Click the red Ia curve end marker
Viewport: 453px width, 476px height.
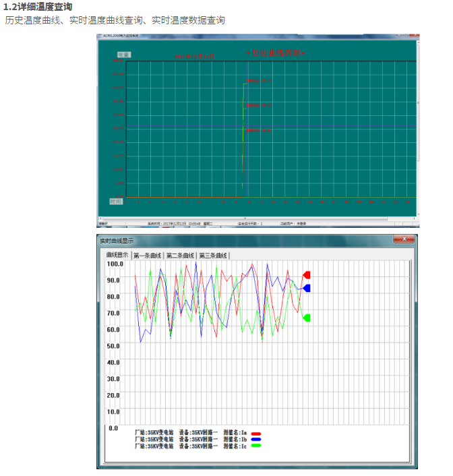307,275
